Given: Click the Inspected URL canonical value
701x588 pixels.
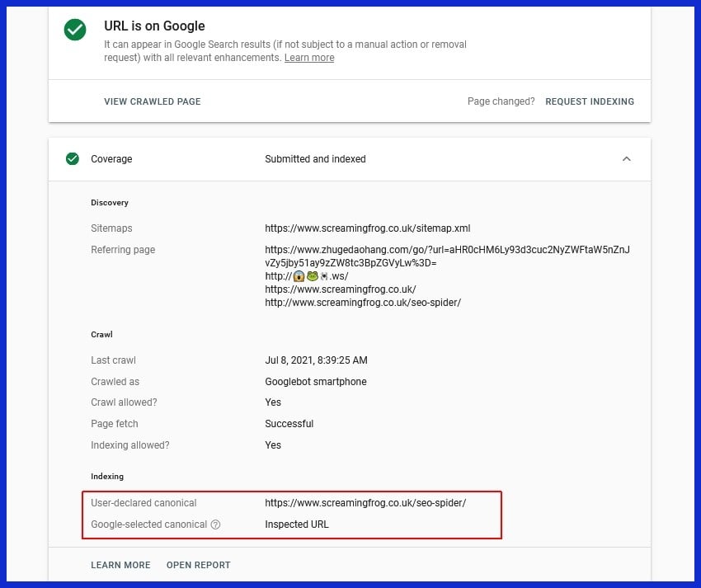Looking at the screenshot, I should (x=295, y=524).
